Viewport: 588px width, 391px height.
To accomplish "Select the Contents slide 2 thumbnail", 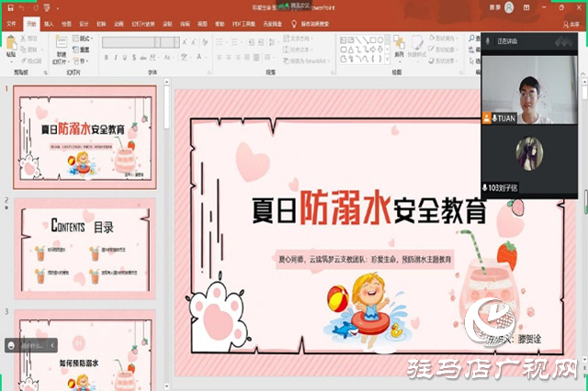I will 84,249.
